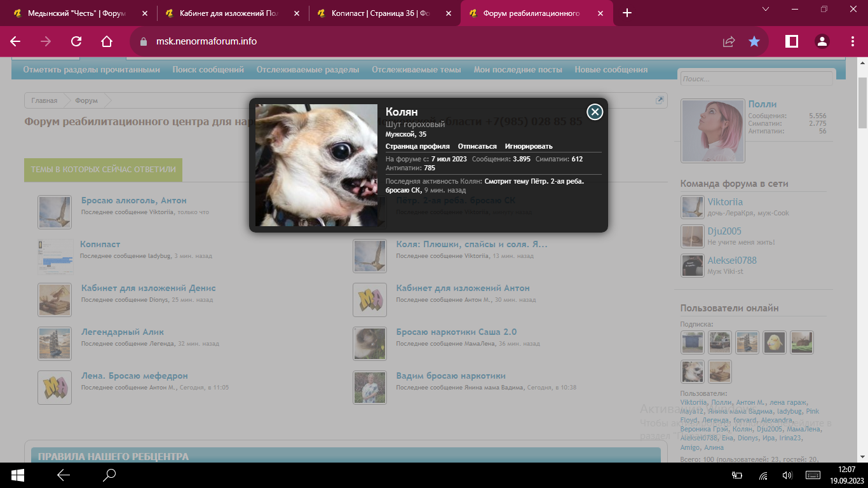Screen dimensions: 868x488
Task: Open Новые сообщения in forum navigation
Action: point(611,70)
